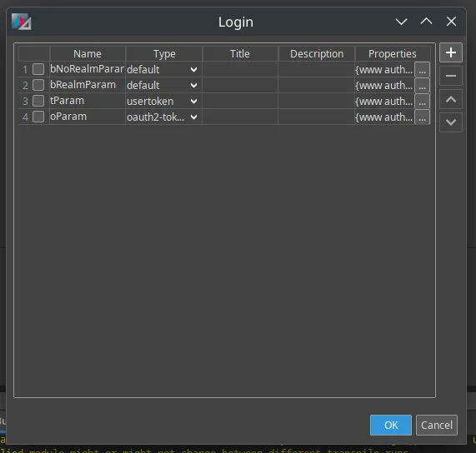The height and width of the screenshot is (453, 476).
Task: Expand the oauth2-tok... Type dropdown
Action: coord(163,117)
